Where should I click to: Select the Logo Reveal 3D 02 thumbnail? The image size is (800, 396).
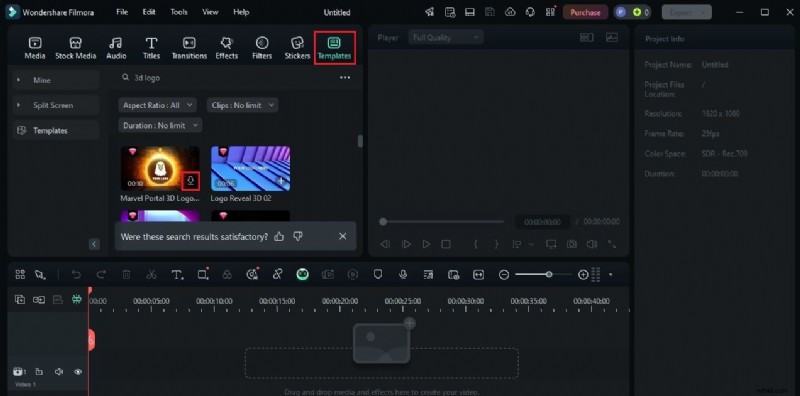click(x=251, y=168)
